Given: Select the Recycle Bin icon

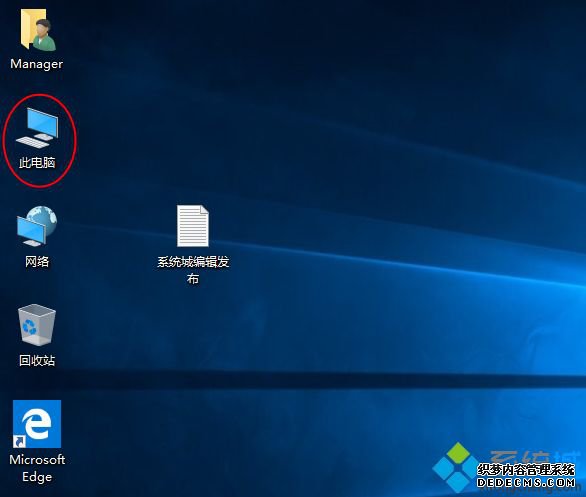Looking at the screenshot, I should click(x=37, y=325).
